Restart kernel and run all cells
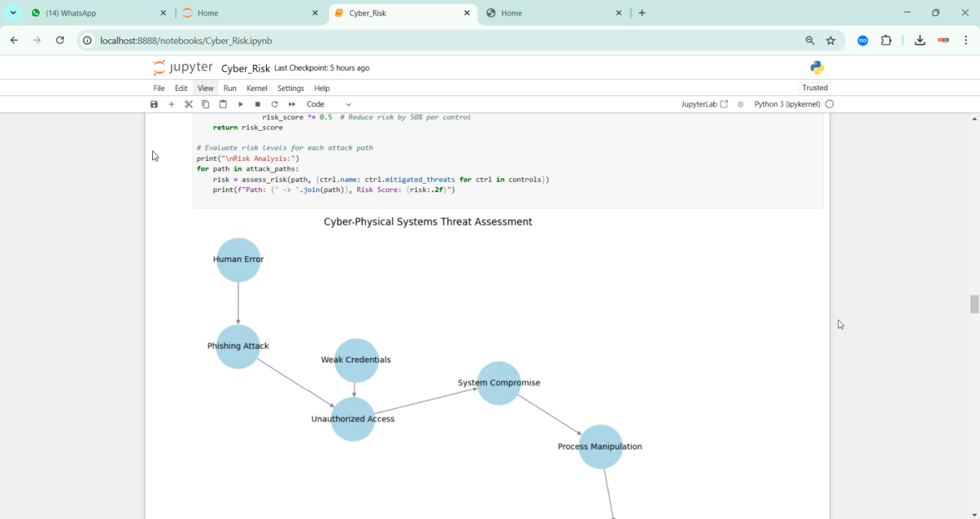The height and width of the screenshot is (519, 980). tap(292, 105)
